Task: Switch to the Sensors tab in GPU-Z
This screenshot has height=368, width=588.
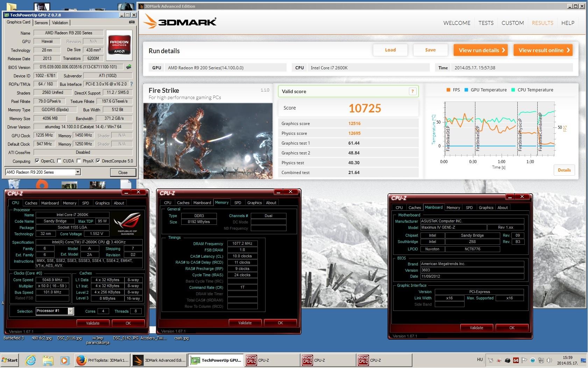Action: tap(41, 22)
